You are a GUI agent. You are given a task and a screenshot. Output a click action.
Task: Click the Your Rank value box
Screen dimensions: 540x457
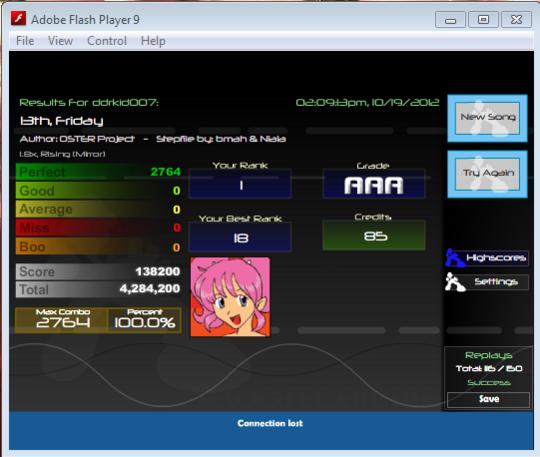click(x=240, y=184)
